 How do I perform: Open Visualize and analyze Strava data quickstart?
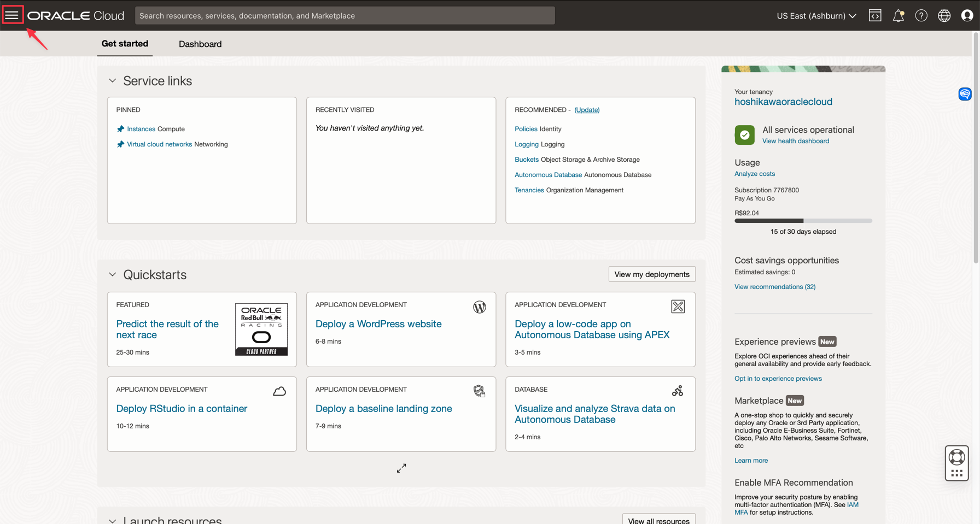[595, 414]
